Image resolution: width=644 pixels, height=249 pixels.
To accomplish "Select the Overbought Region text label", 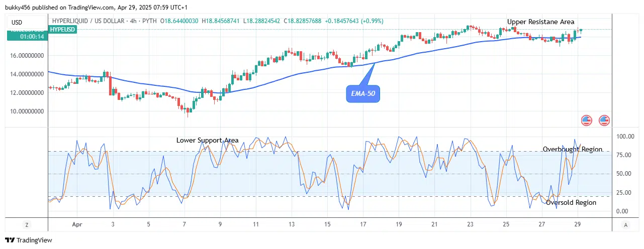I will tap(572, 149).
